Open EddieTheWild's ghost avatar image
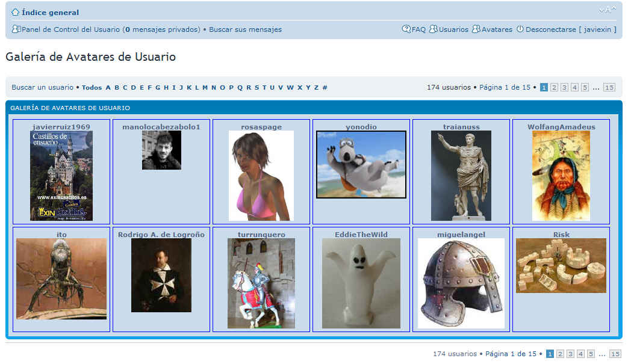The width and height of the screenshot is (628, 364). [x=361, y=283]
